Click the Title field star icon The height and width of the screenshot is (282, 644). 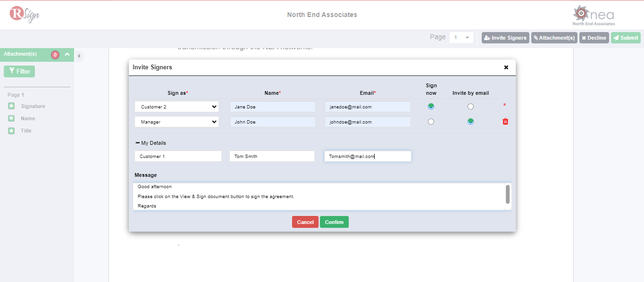11,131
